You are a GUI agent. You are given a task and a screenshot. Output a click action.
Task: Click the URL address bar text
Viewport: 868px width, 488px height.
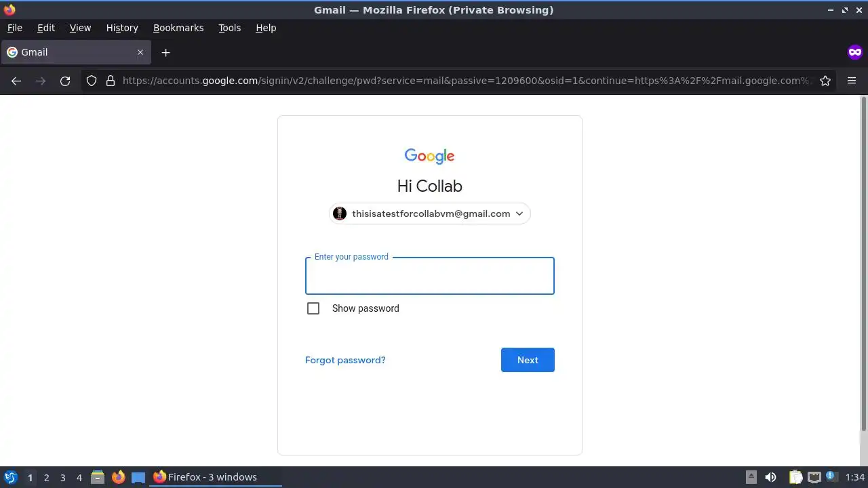pyautogui.click(x=467, y=81)
